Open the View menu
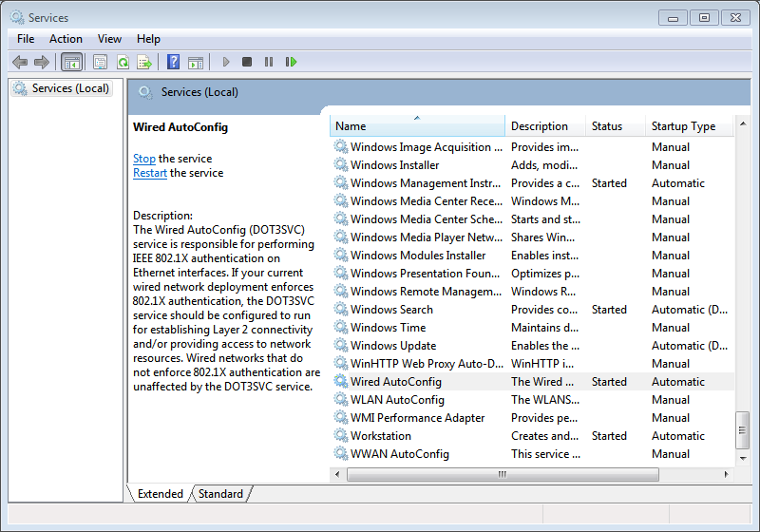 pyautogui.click(x=109, y=39)
